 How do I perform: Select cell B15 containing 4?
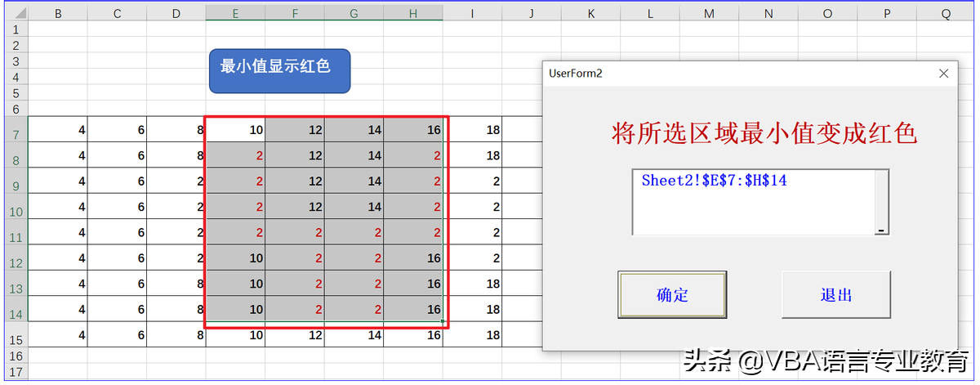click(58, 335)
